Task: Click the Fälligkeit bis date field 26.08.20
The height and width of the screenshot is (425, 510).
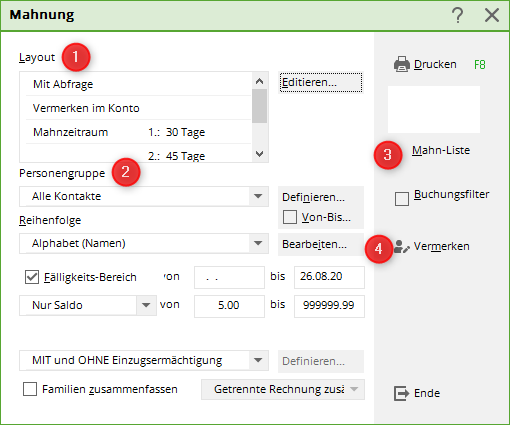Action: [329, 277]
